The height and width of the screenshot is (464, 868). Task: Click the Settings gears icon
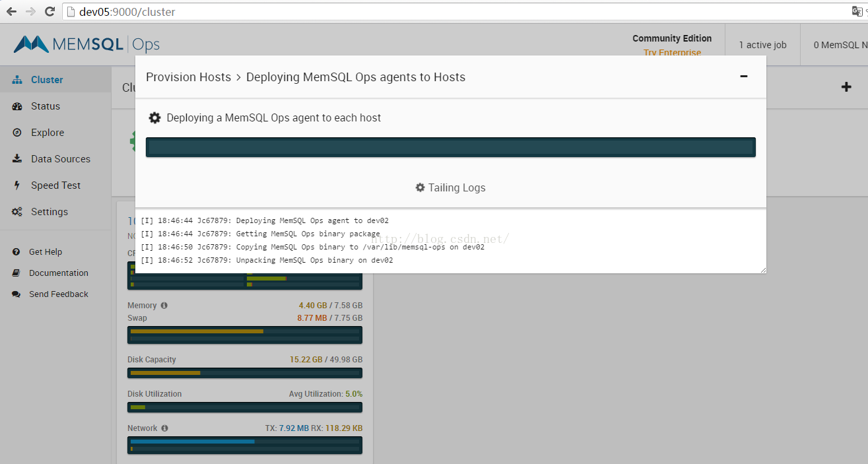(17, 211)
